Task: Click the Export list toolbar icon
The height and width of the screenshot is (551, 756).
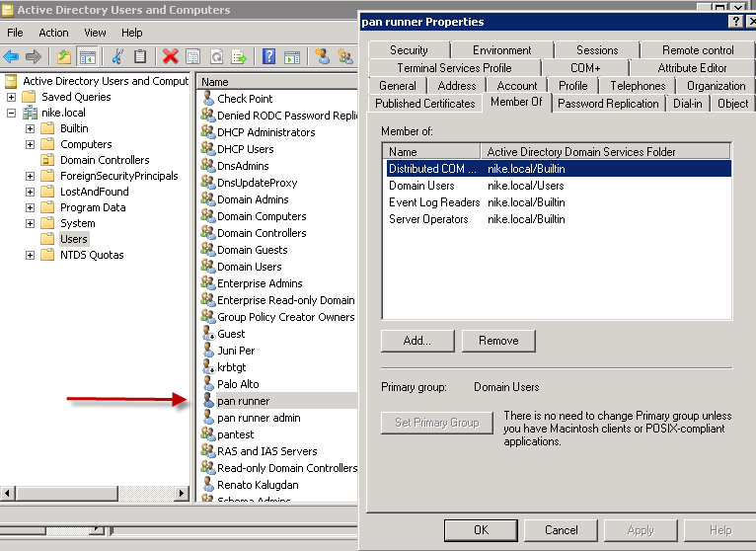Action: click(239, 56)
